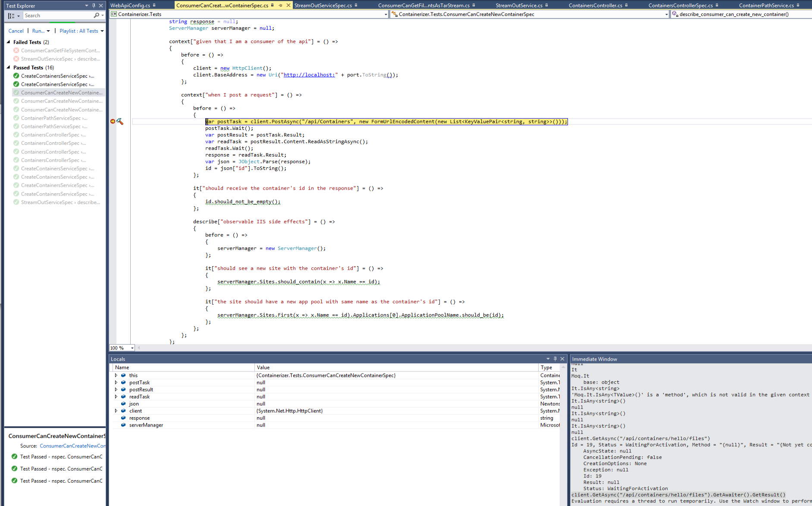
Task: Select the first ContainersControllerSpec passed test
Action: 53,135
